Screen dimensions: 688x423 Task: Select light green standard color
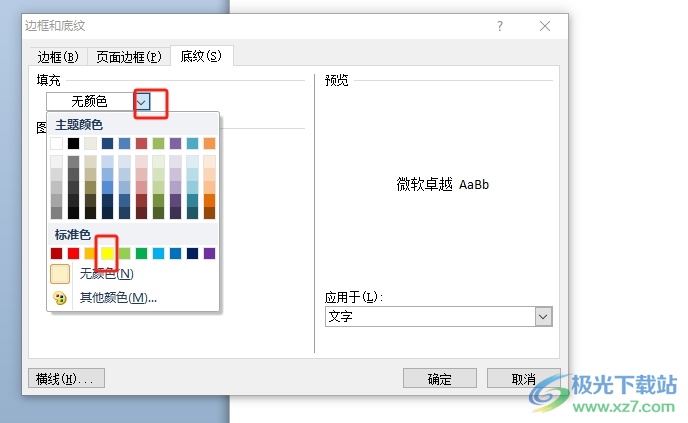pyautogui.click(x=124, y=253)
